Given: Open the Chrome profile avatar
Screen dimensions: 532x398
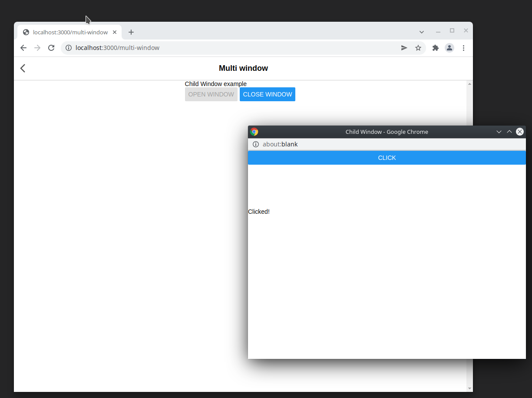Looking at the screenshot, I should 449,48.
